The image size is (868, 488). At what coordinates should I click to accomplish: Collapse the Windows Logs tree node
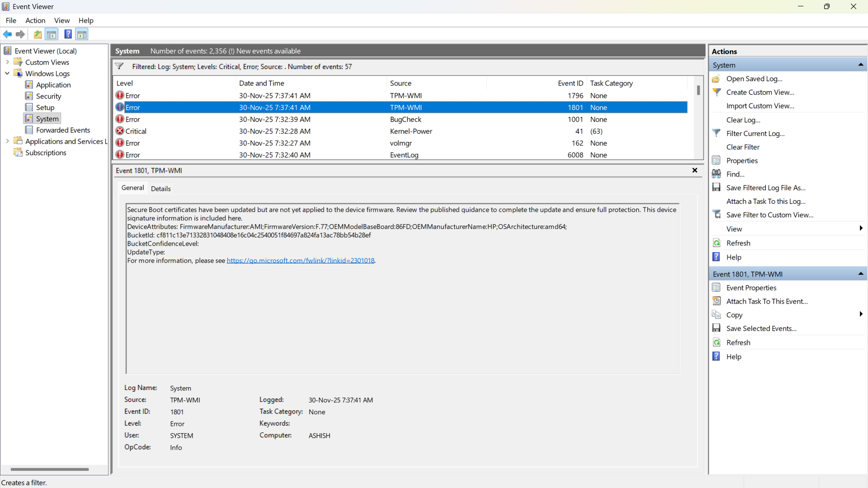[x=7, y=74]
